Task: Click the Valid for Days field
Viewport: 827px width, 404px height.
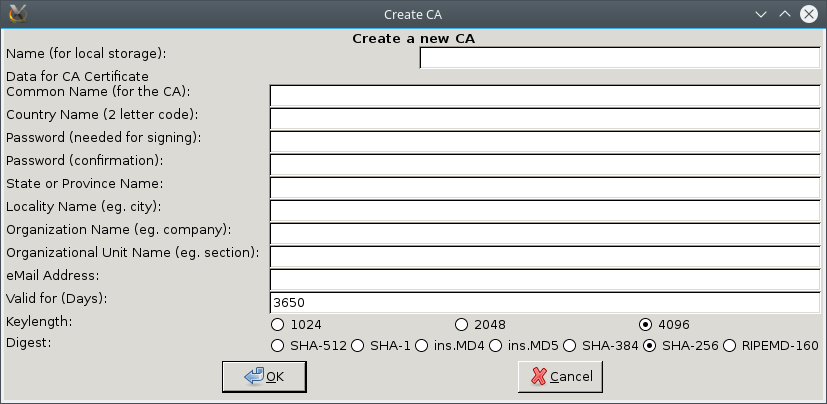Action: pyautogui.click(x=545, y=303)
